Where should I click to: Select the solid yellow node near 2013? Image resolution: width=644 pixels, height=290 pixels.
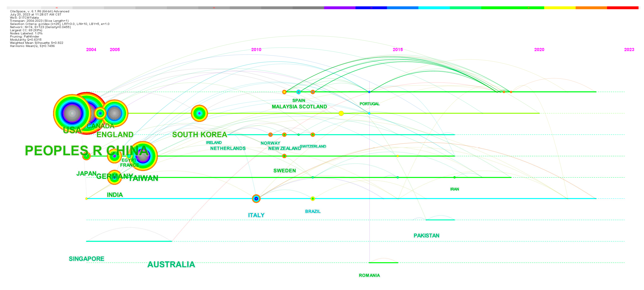(341, 113)
